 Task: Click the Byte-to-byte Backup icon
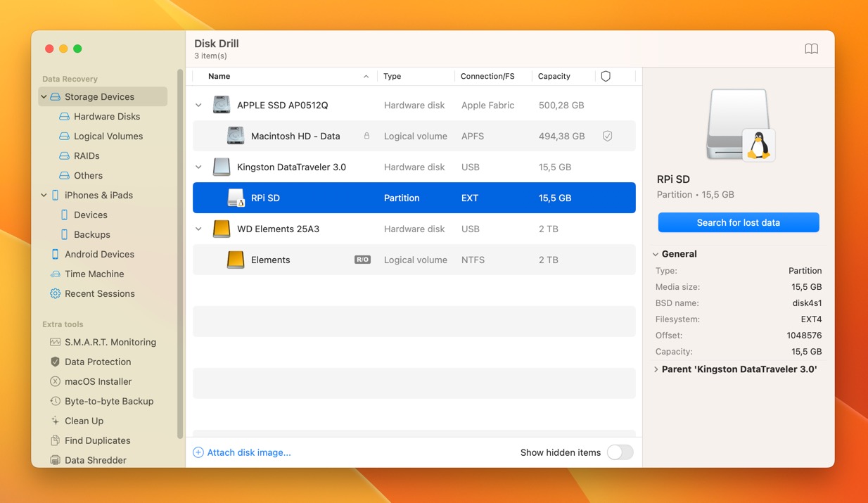pyautogui.click(x=55, y=402)
